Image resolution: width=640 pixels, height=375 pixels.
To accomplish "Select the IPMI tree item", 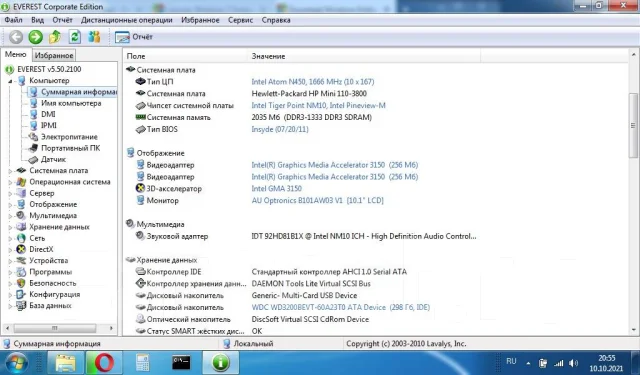I will pos(49,126).
